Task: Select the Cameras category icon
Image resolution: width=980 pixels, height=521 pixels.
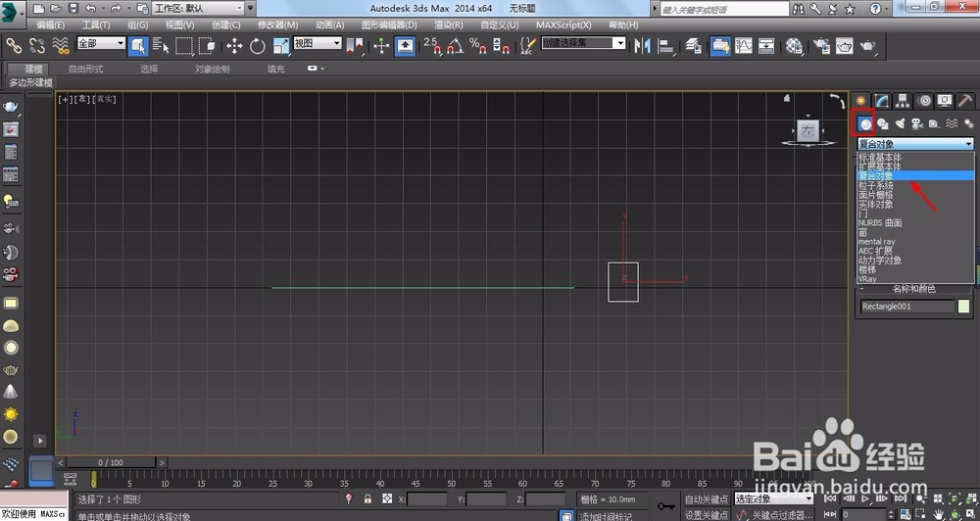Action: click(917, 123)
